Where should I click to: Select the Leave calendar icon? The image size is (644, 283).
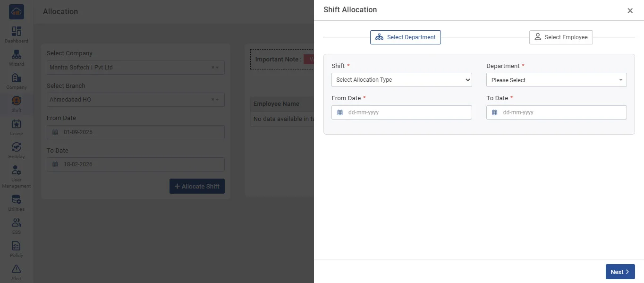tap(17, 124)
